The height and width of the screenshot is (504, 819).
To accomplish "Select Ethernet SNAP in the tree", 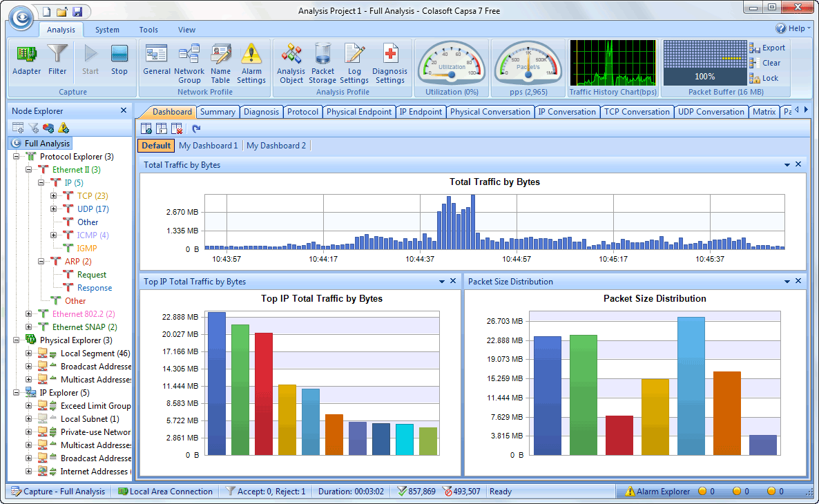I will [85, 327].
